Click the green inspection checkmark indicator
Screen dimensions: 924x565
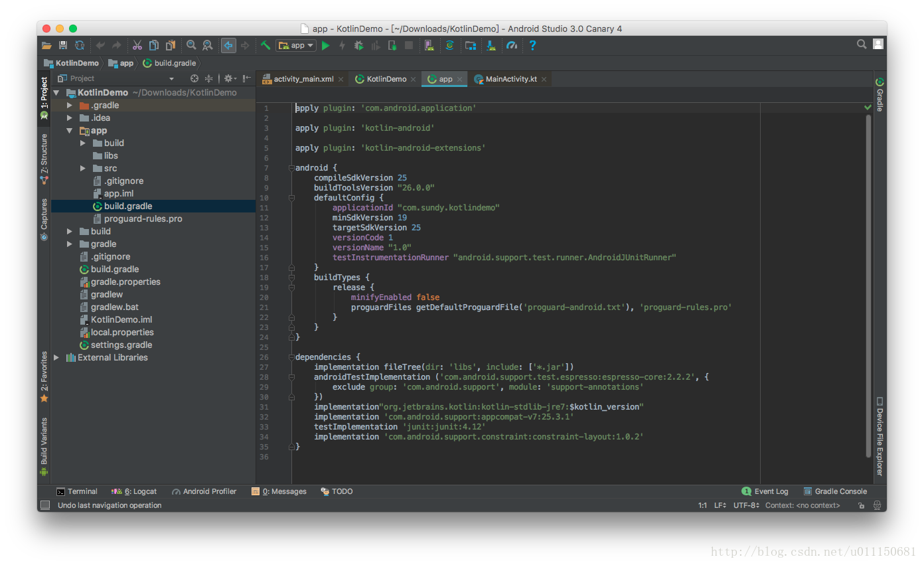(868, 107)
